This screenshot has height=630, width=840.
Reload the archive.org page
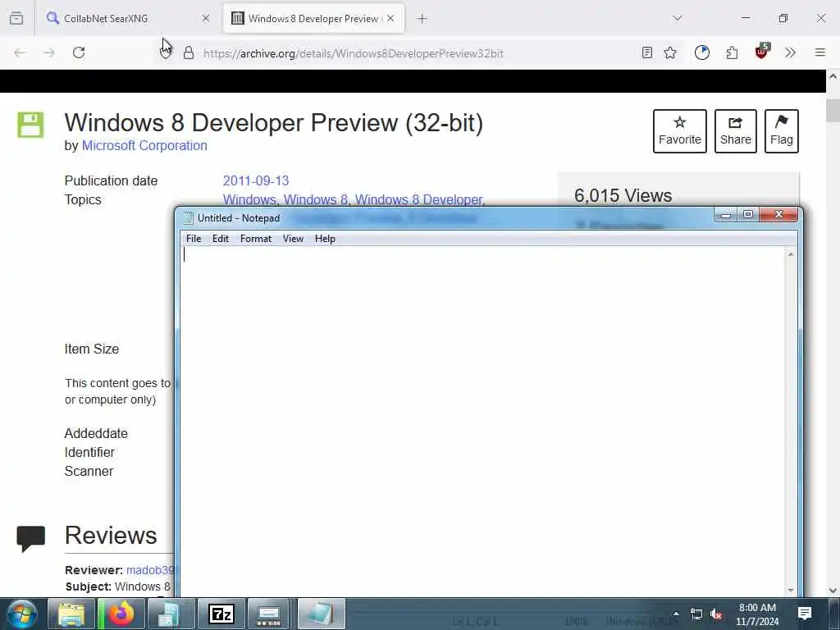pyautogui.click(x=79, y=52)
